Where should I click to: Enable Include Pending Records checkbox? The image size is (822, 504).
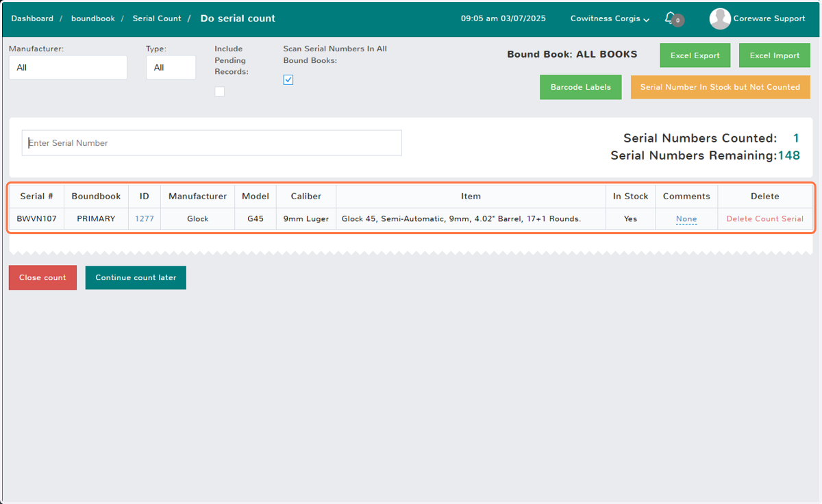(x=220, y=92)
